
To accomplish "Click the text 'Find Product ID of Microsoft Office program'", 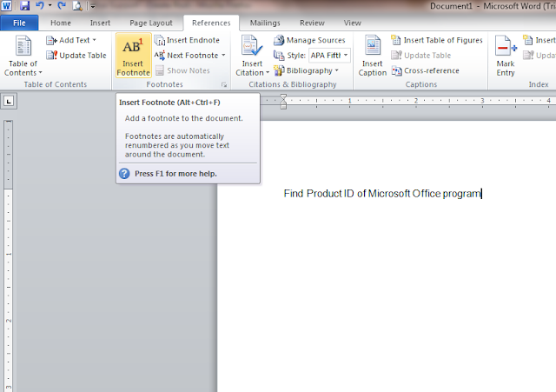I will (382, 193).
